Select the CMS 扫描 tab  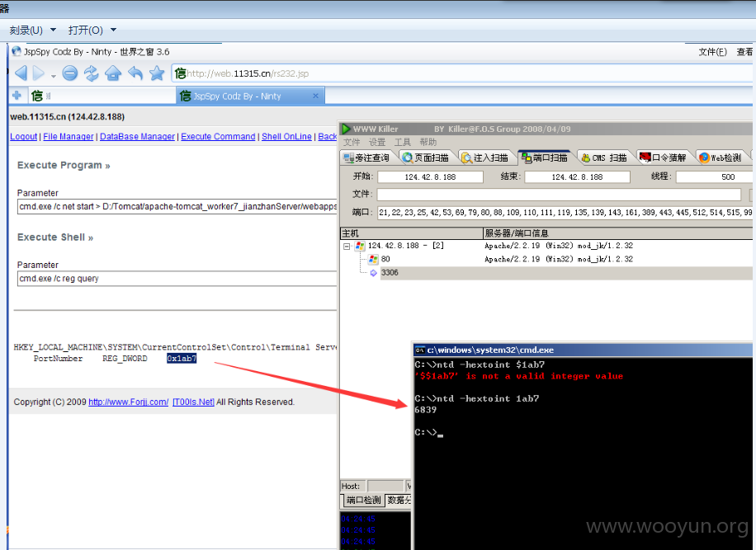click(604, 157)
